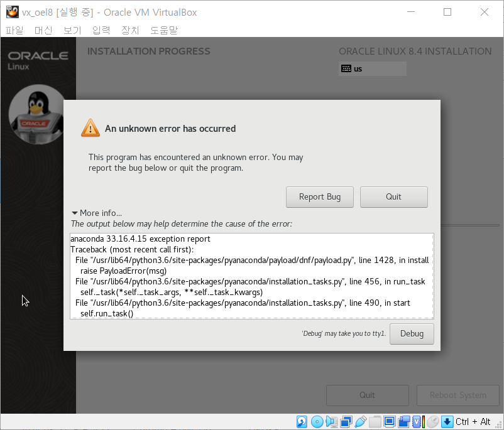504x430 pixels.
Task: Click the warning triangle icon in error dialog
Action: [90, 128]
